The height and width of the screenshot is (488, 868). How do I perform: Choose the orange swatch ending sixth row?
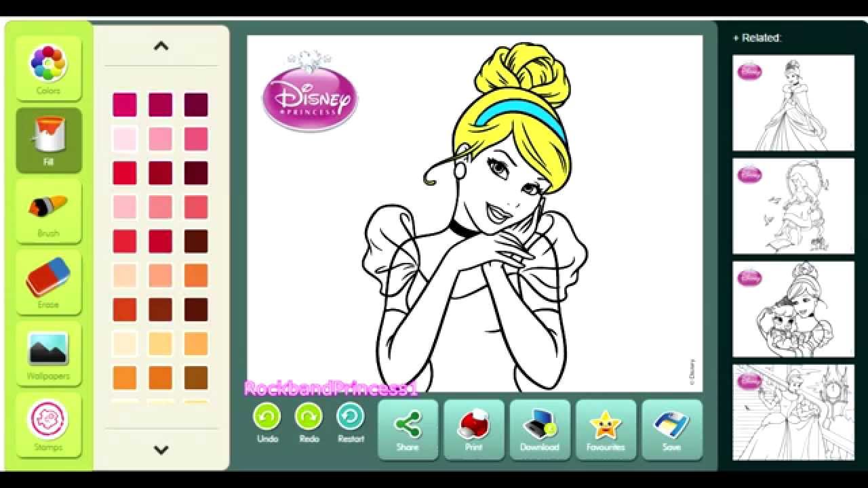pyautogui.click(x=196, y=275)
